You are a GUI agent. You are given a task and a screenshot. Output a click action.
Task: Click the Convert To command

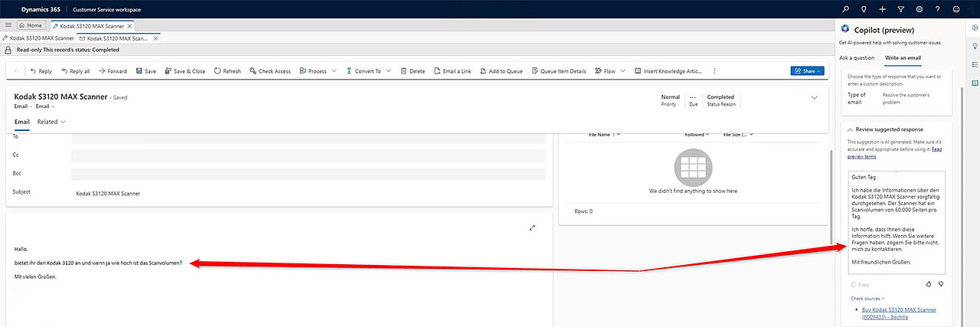[x=363, y=71]
